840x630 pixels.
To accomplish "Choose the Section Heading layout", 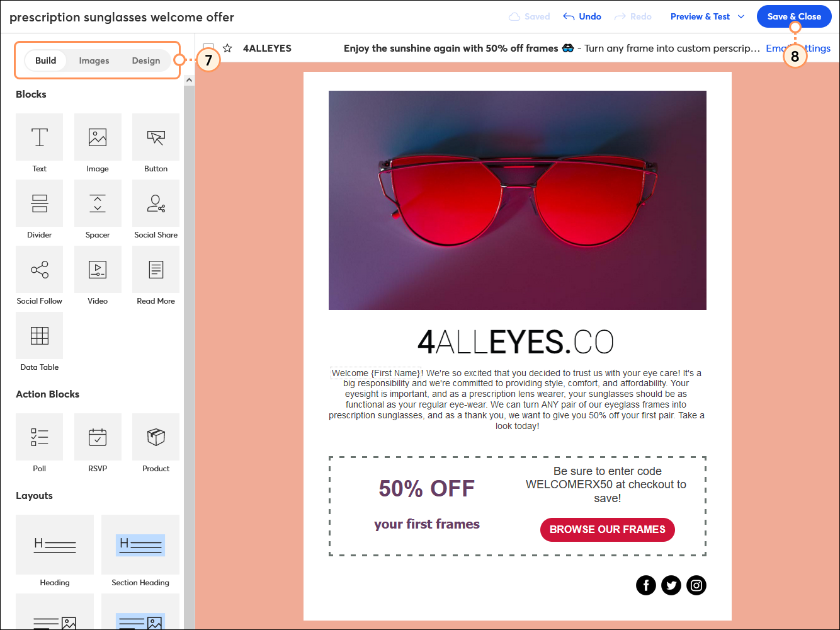I will click(140, 545).
